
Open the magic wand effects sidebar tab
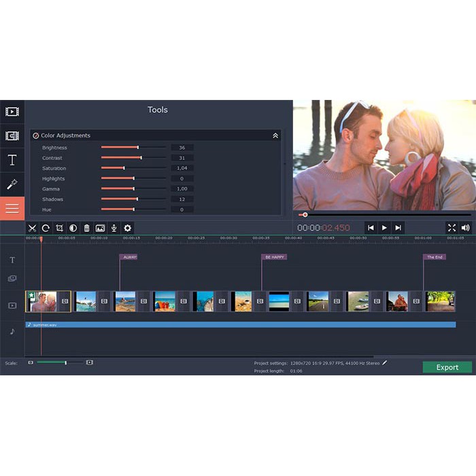point(12,184)
